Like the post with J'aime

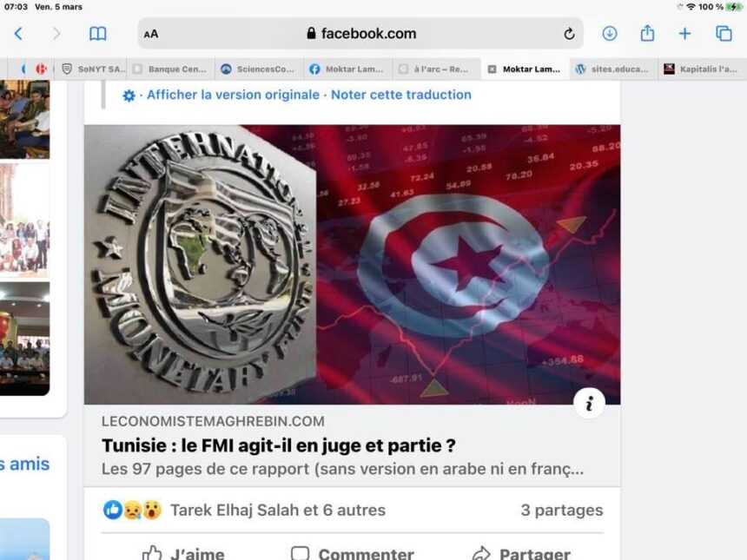(x=183, y=553)
